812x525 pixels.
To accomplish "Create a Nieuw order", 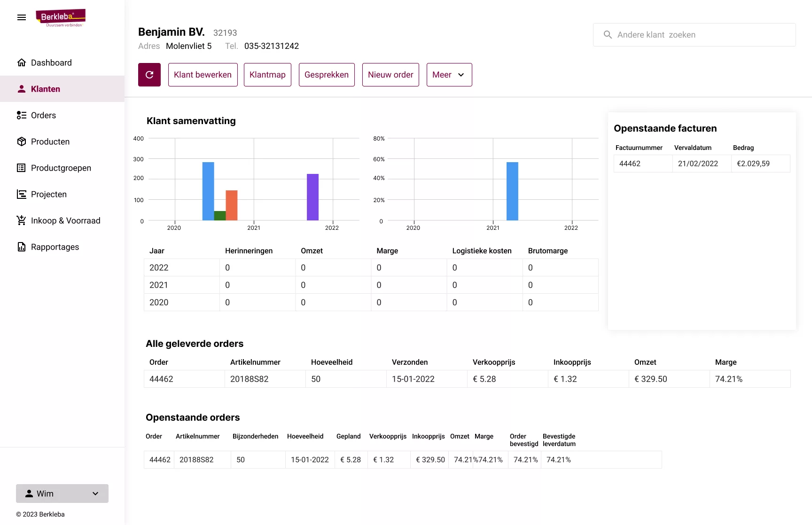I will (x=390, y=75).
